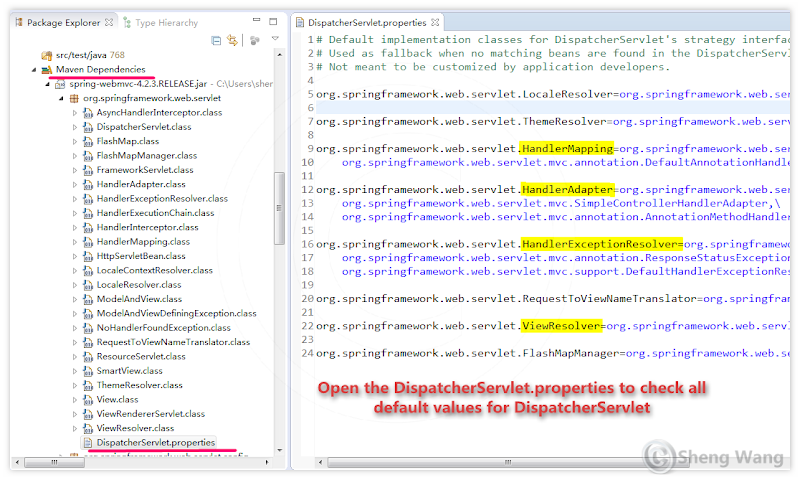800x480 pixels.
Task: Click NoHandlerFoundException.class file icon
Action: pyautogui.click(x=88, y=328)
